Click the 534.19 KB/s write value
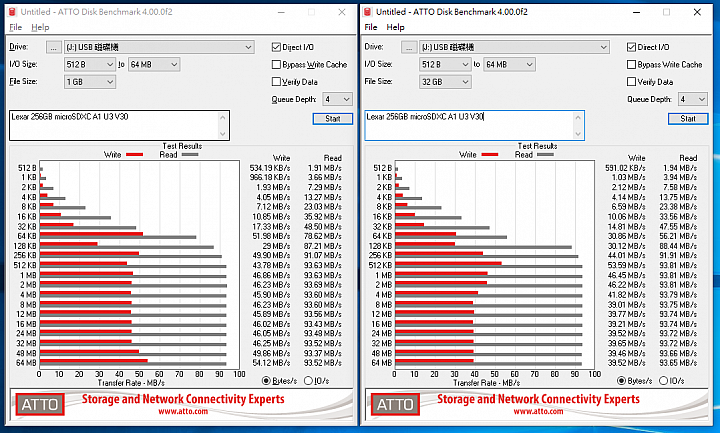Screen dimensions: 720x433 270,168
